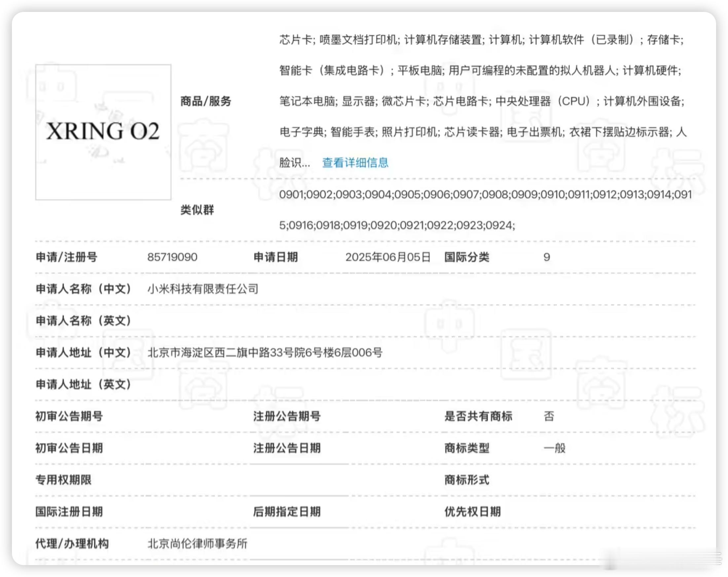Click the goods line starting 智能卡（集成电路卡）

(481, 71)
